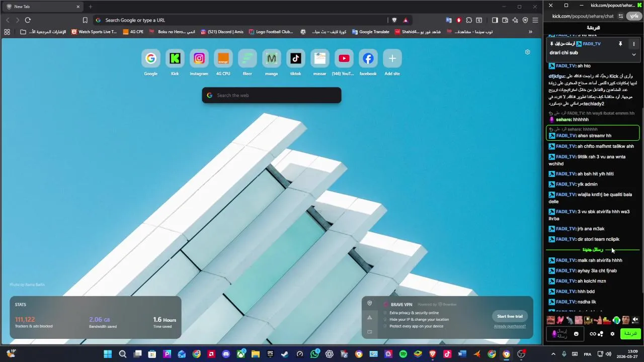Click the FRA keyboard language indicator
Image resolution: width=644 pixels, height=362 pixels.
point(588,354)
